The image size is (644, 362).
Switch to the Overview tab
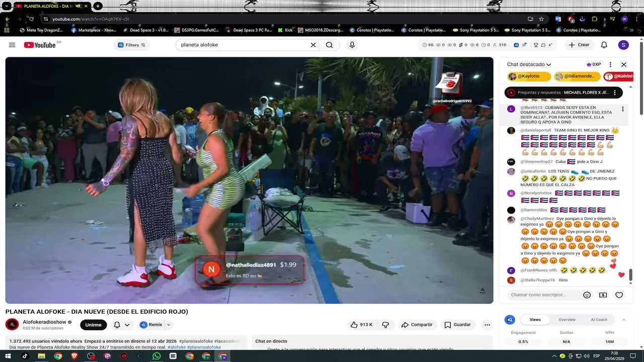[567, 320]
